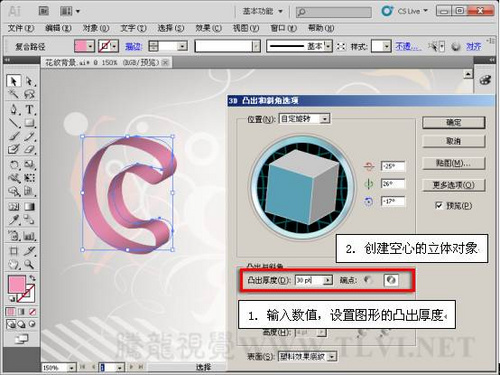Open Adobe Bridge via Br icon
This screenshot has width=500, height=375.
tap(44, 11)
